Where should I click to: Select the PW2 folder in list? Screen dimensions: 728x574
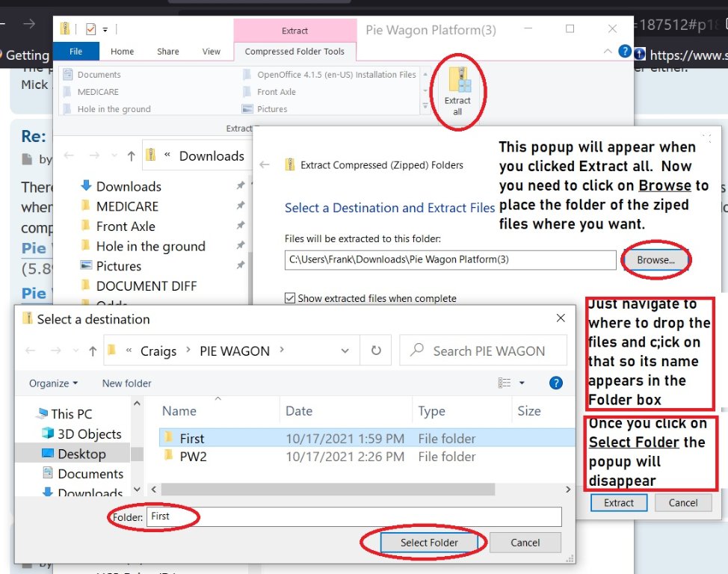tap(193, 456)
